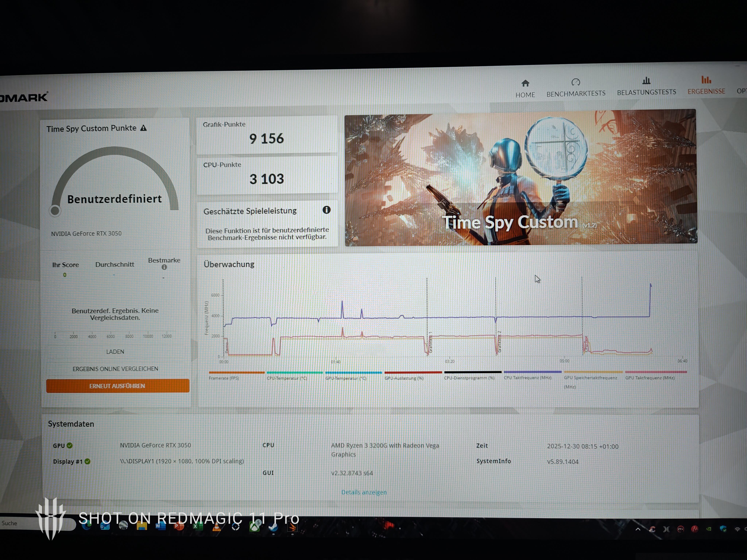Viewport: 747px width, 560px height.
Task: Click the Laden button
Action: pyautogui.click(x=115, y=352)
